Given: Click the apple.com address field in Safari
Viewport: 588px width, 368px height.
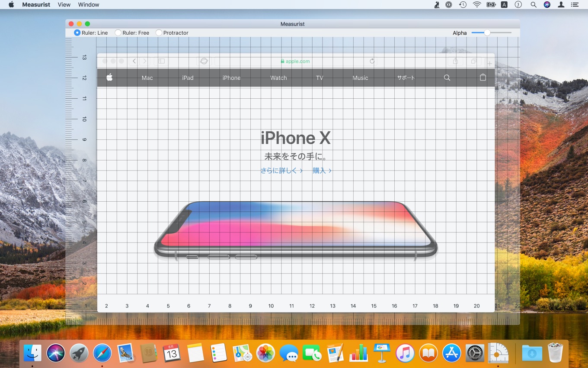Looking at the screenshot, I should pyautogui.click(x=295, y=61).
